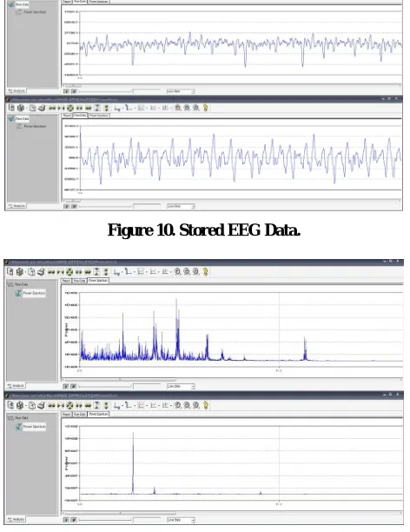This screenshot has height=532, width=410.
Task: Open the line style dropdown in the single-peak spectrum window
Action: (x=181, y=520)
